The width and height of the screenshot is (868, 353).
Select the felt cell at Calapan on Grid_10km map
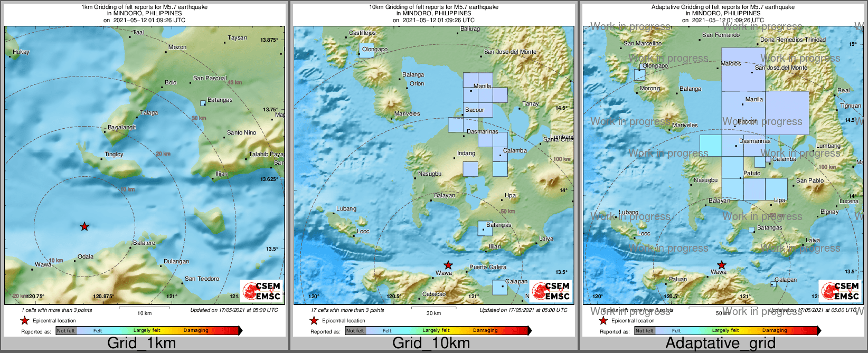pyautogui.click(x=500, y=287)
